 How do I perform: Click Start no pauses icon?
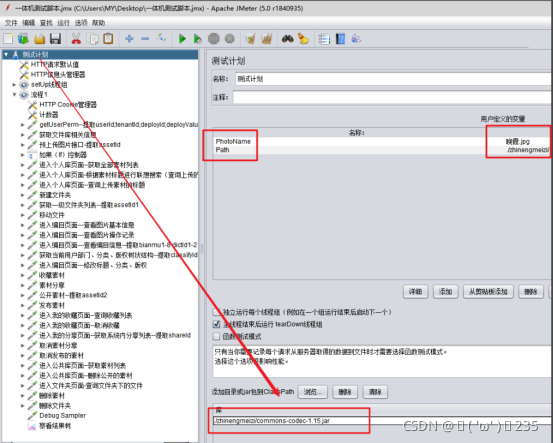(198, 38)
